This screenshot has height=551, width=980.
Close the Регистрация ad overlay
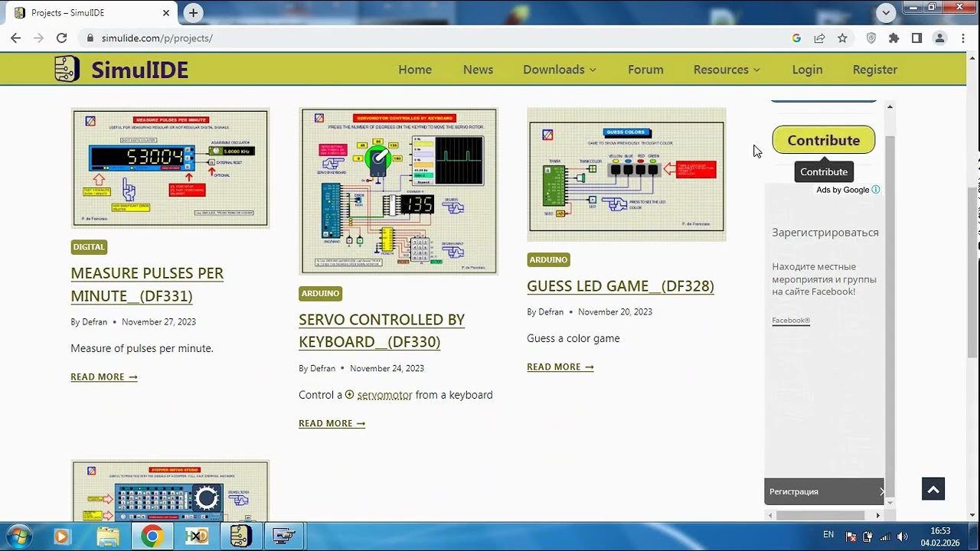coord(880,491)
